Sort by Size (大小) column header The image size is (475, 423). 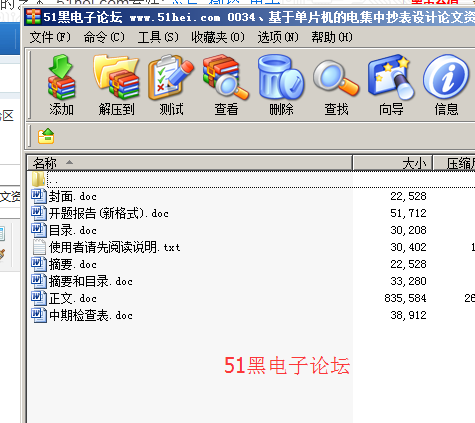(393, 163)
